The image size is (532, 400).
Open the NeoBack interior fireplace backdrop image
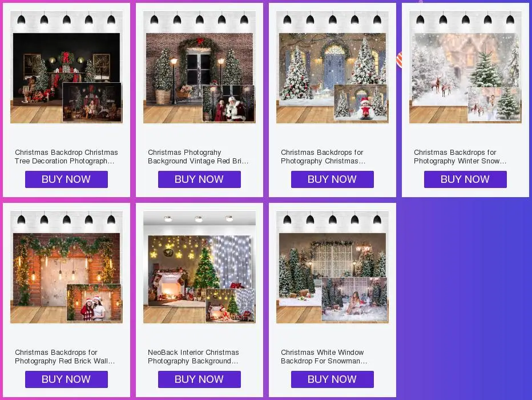coord(200,267)
